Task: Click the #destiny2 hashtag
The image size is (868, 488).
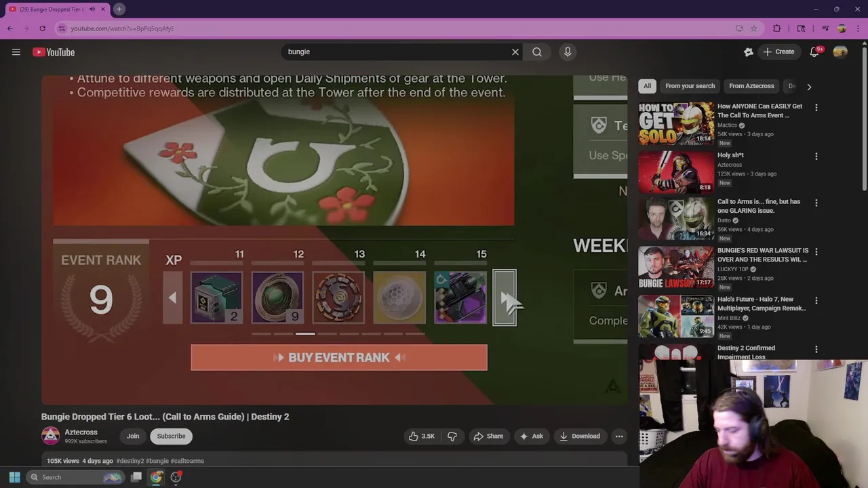Action: 130,461
